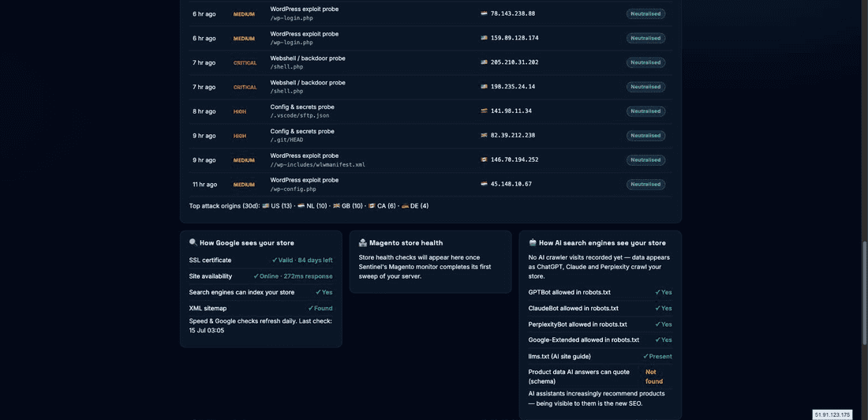Click the US flag in Top attack origins
The height and width of the screenshot is (420, 868).
(x=266, y=205)
